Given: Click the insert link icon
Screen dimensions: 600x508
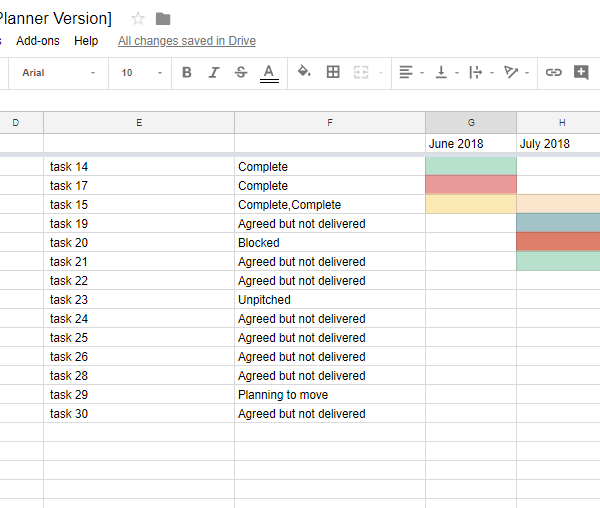Looking at the screenshot, I should point(553,72).
